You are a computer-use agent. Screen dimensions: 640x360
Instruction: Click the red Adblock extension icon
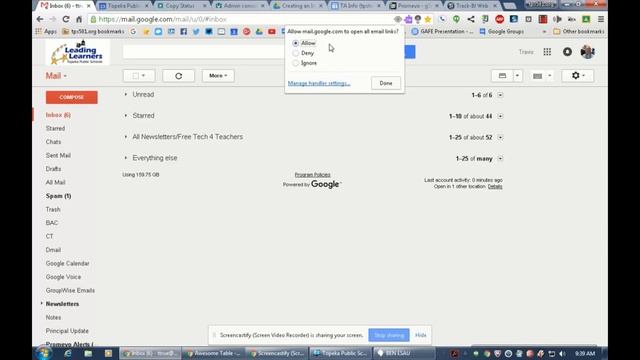coord(500,19)
